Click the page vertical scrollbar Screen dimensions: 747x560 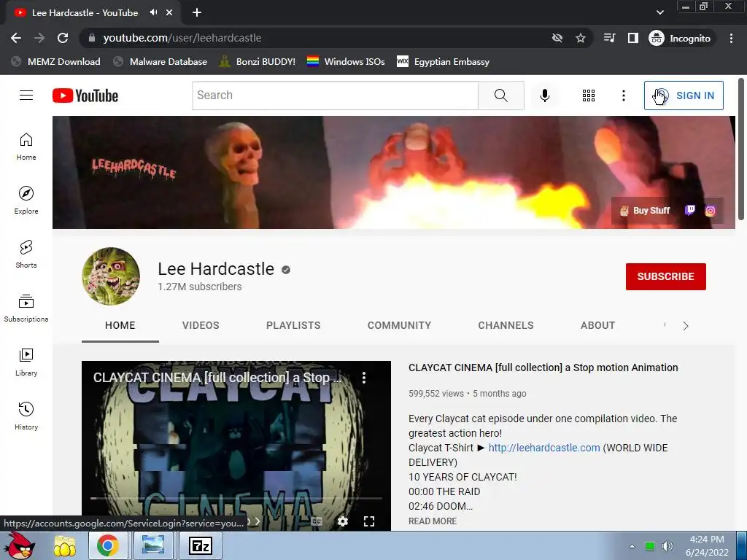click(741, 149)
